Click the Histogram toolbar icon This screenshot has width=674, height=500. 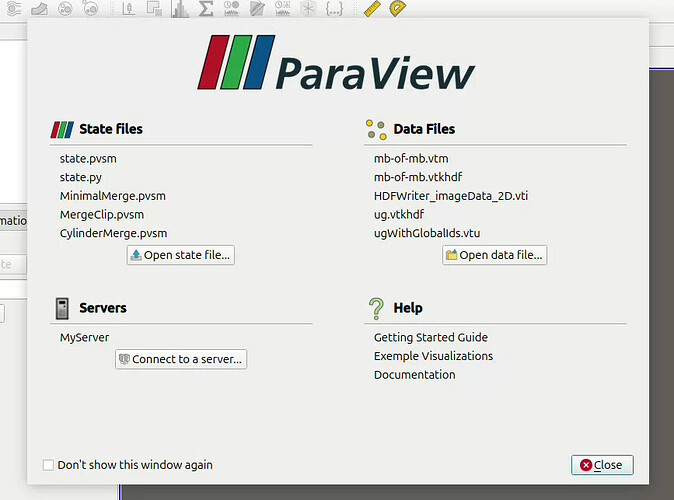point(180,8)
